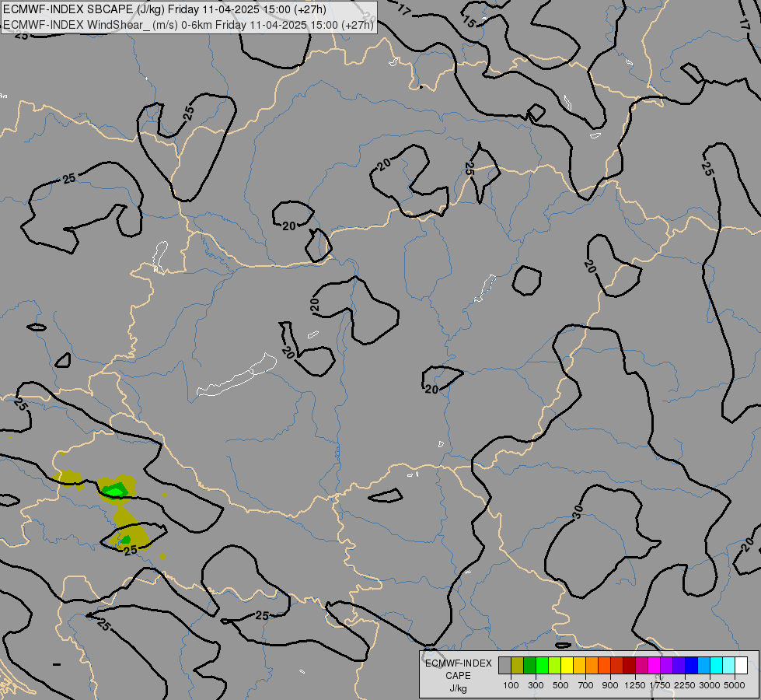Image resolution: width=761 pixels, height=700 pixels.
Task: Click the '1750' legend value
Action: (660, 685)
